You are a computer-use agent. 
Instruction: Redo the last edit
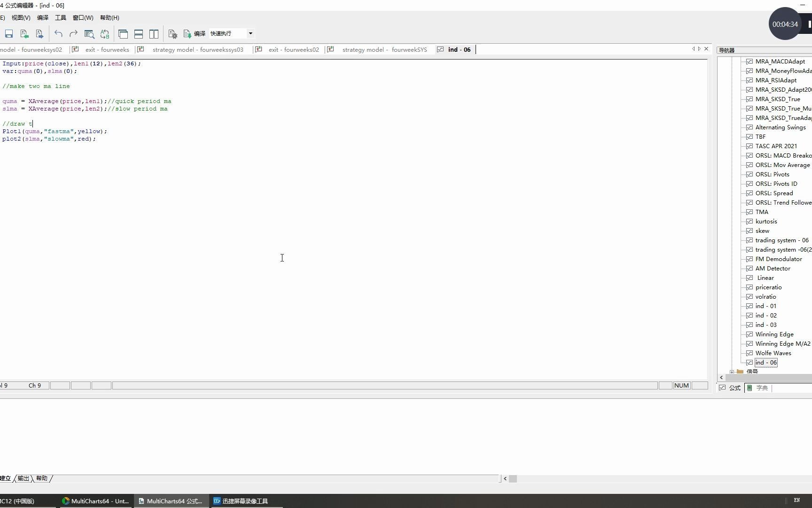tap(73, 33)
